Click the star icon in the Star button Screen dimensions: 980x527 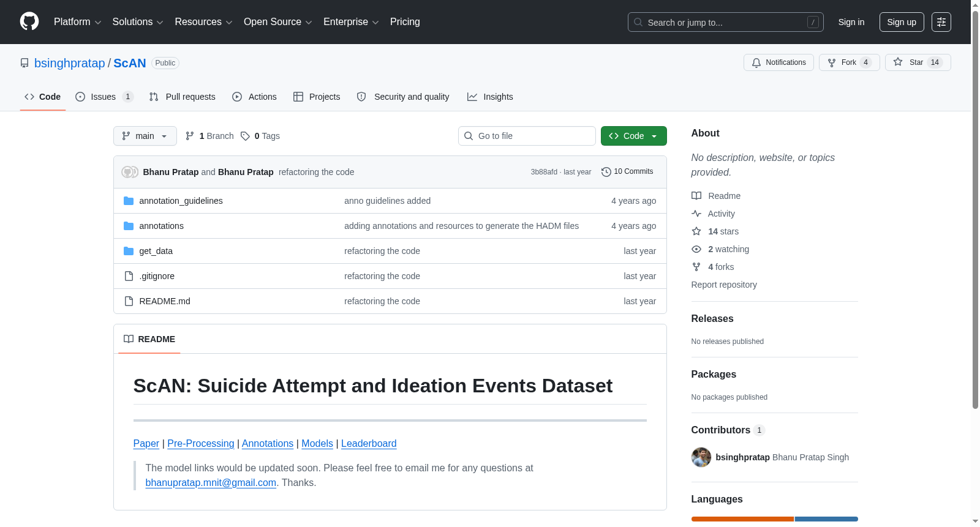click(x=898, y=62)
